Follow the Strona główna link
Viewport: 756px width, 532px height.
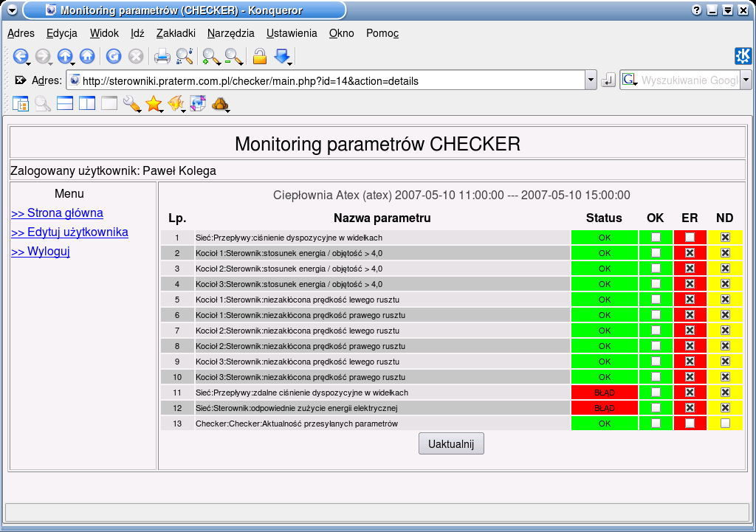[x=57, y=213]
